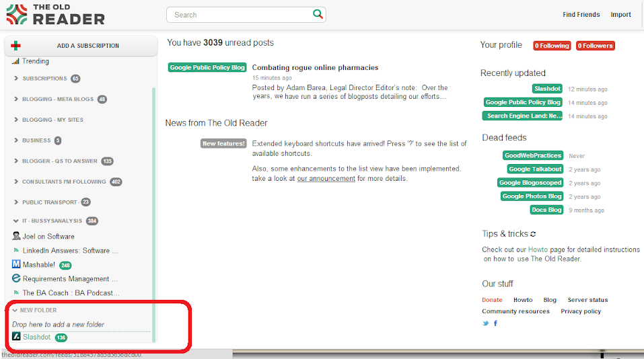Collapse the IT - BussysAnalysis folder

(16, 221)
